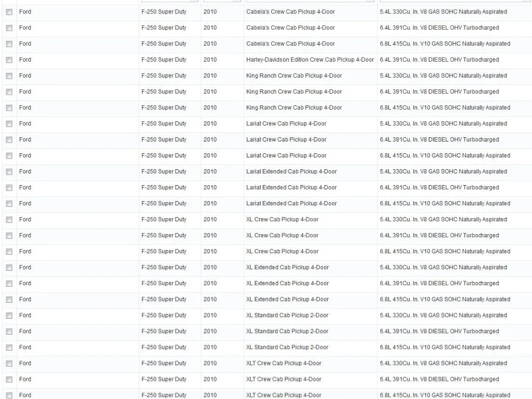Click 'XL Extended Cab Pickup 4-Door' in 6.4L diesel row
Screen dimensions: 532x399
(x=287, y=284)
